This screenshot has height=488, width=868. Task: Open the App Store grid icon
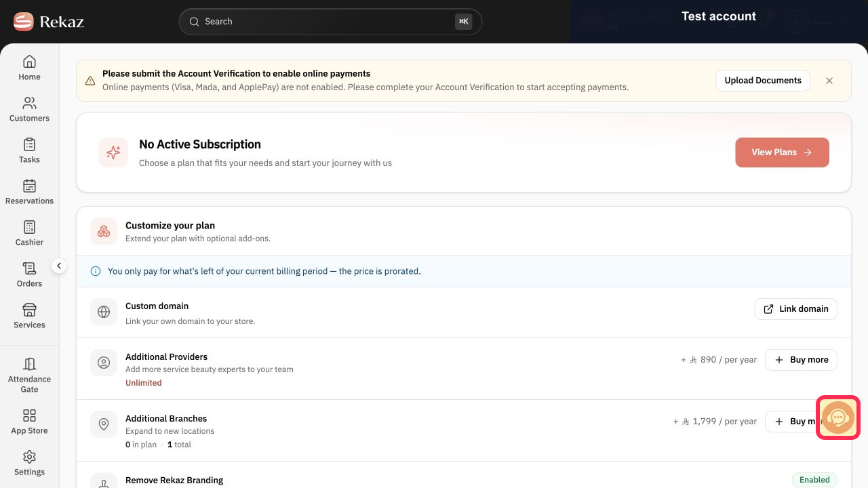coord(29,415)
